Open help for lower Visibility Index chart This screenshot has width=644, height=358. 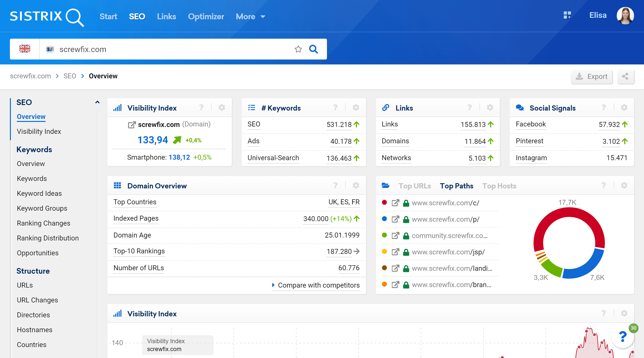(x=603, y=313)
